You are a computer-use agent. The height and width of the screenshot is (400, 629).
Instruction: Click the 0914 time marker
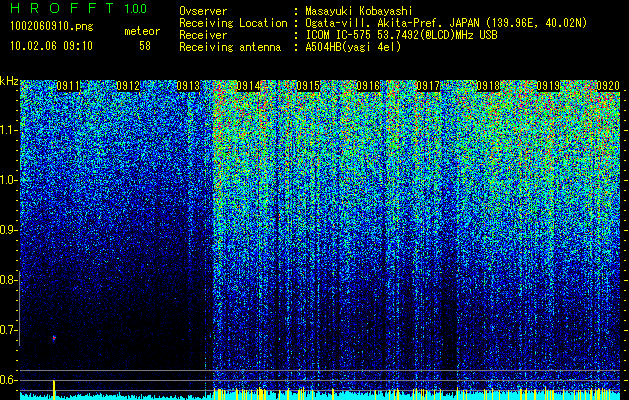coord(248,85)
